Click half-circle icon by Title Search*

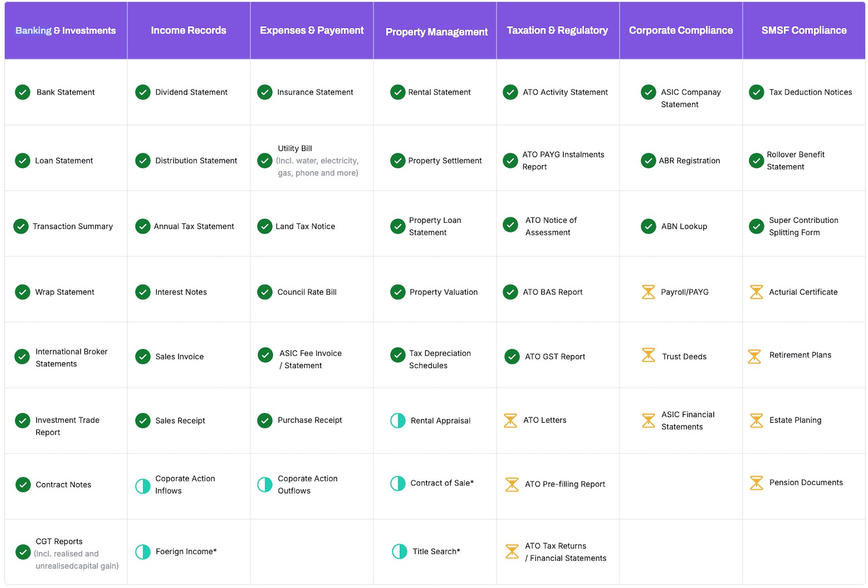(x=400, y=551)
